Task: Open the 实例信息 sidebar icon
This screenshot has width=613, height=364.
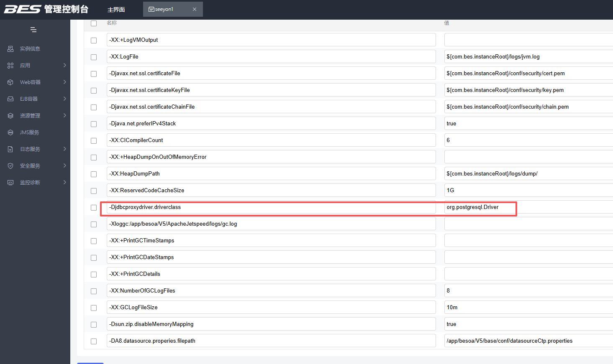Action: tap(10, 49)
